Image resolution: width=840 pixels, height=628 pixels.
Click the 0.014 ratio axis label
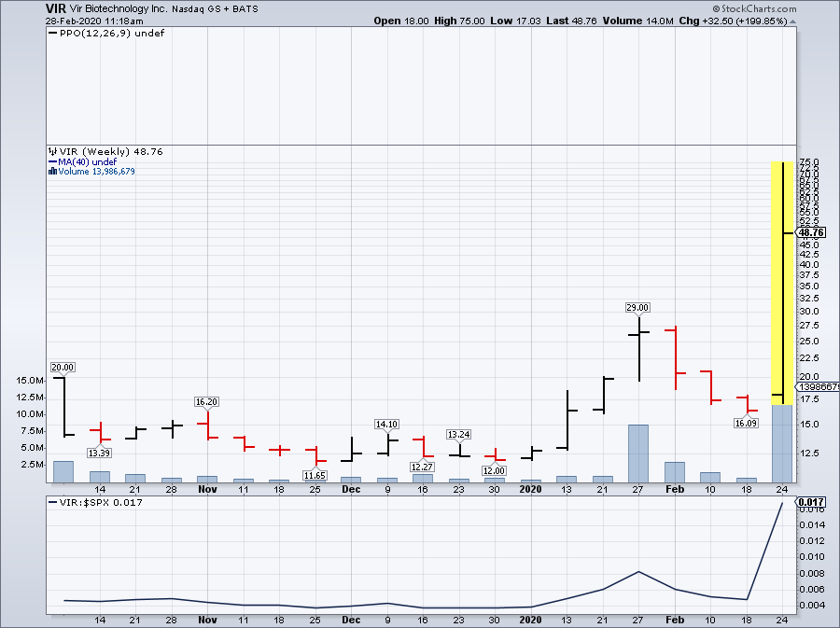point(812,524)
